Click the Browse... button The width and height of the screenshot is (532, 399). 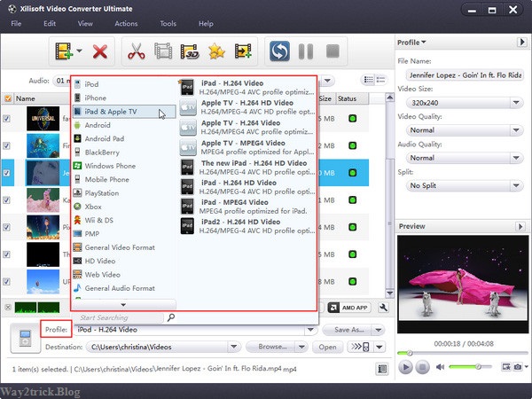pyautogui.click(x=270, y=347)
